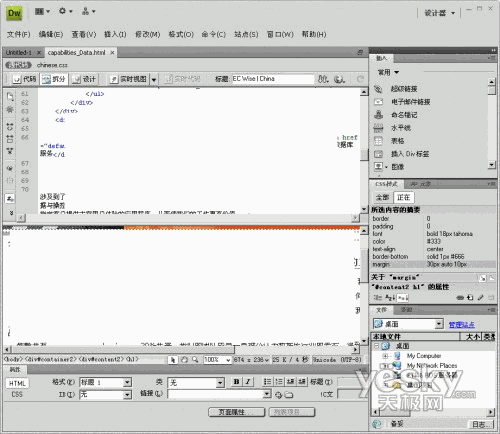Click Attach Style Sheet chain icon
The image size is (500, 434).
point(460,298)
